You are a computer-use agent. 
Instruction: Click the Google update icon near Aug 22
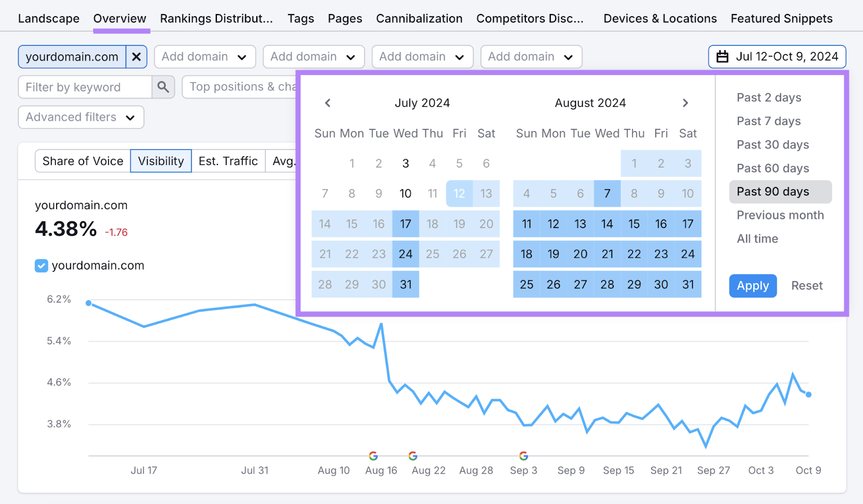[413, 455]
